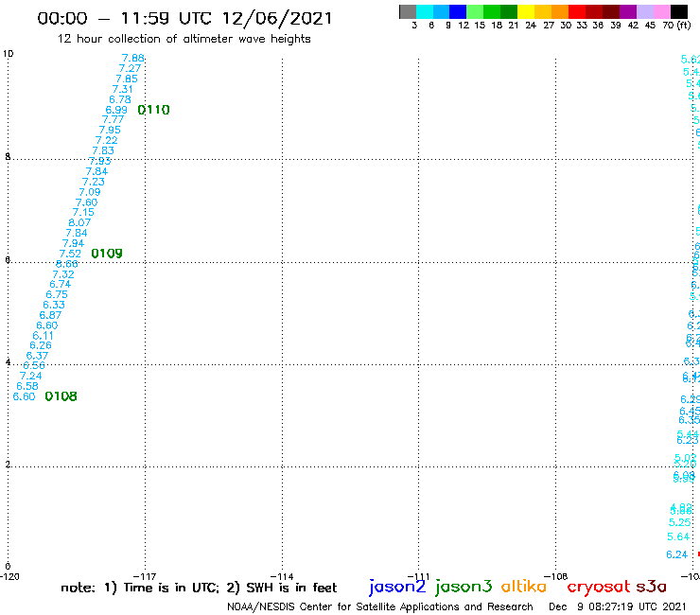This screenshot has height=615, width=700.
Task: Click the 6.74 wave height reading
Action: 61,285
